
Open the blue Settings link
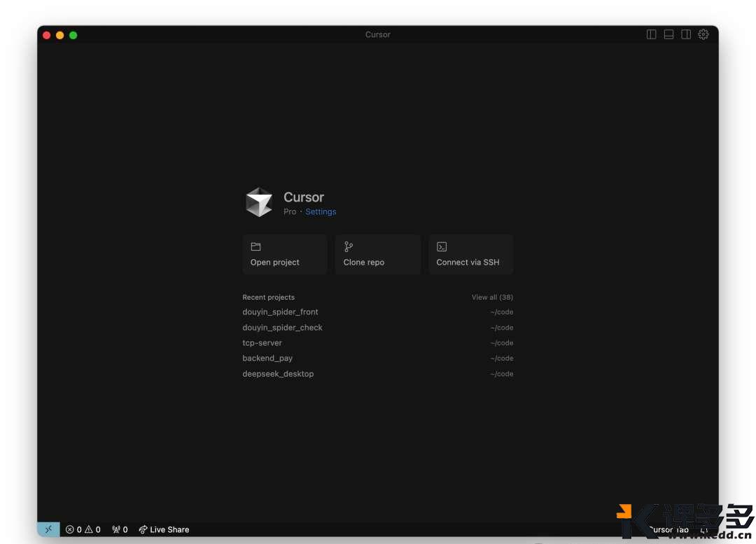click(321, 211)
